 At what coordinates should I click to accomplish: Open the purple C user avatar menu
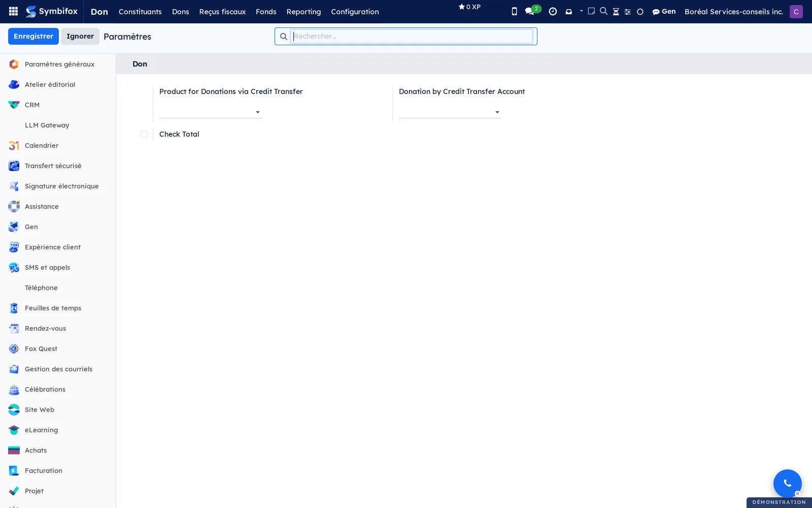coord(796,11)
